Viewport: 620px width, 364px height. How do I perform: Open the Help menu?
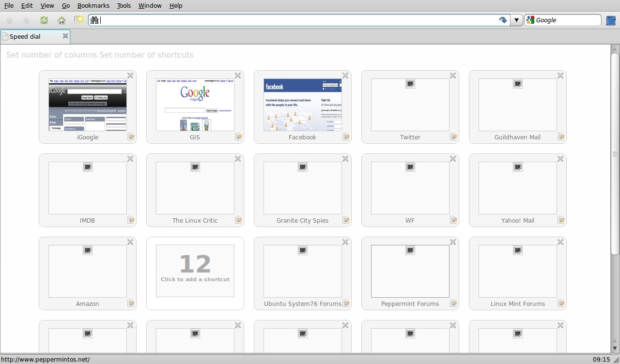(176, 5)
